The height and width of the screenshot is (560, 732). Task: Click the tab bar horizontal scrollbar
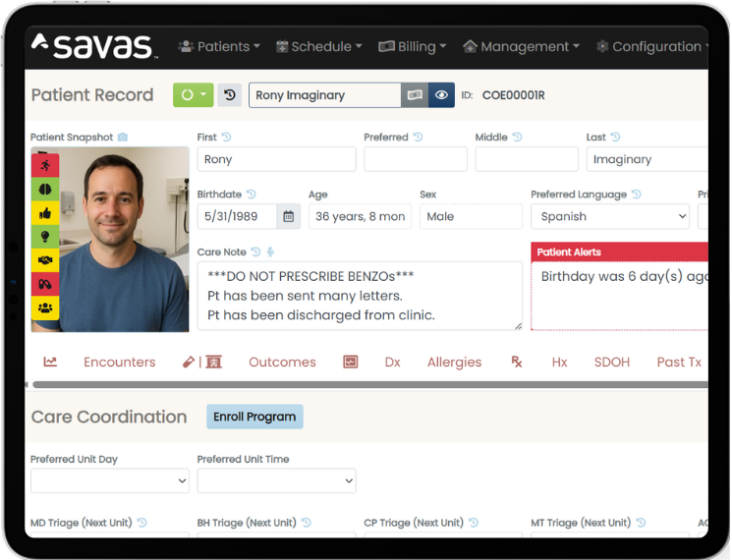point(370,384)
